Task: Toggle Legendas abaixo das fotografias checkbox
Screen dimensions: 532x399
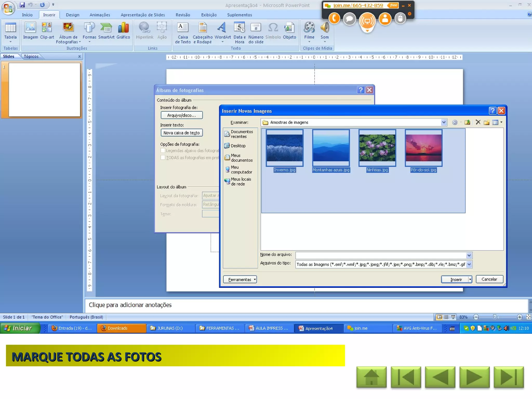Action: [163, 151]
